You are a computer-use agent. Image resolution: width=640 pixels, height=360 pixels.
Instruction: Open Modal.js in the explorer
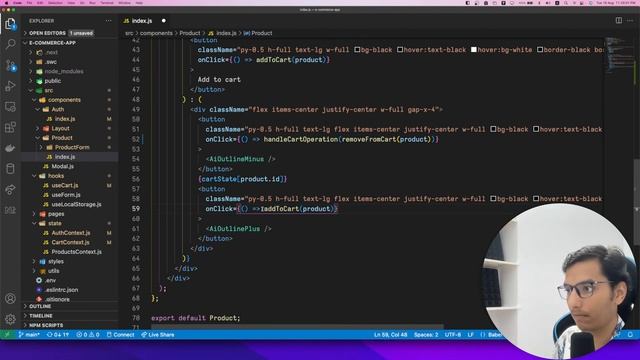62,167
